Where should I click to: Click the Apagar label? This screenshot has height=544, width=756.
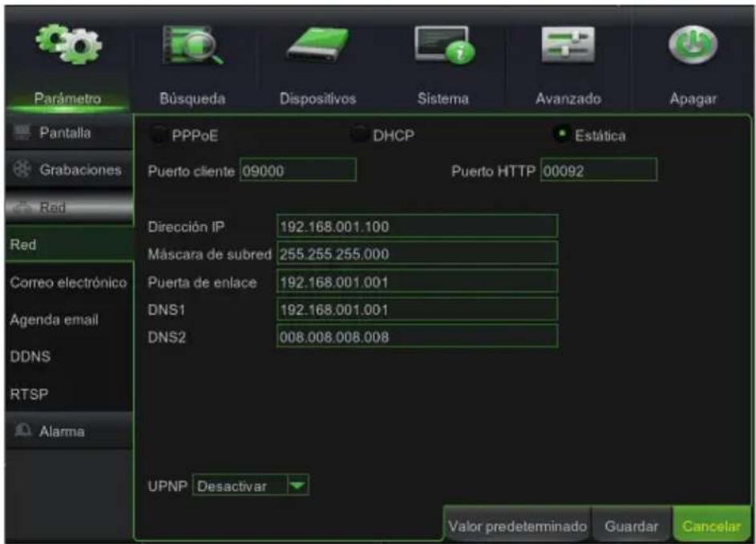pos(693,99)
